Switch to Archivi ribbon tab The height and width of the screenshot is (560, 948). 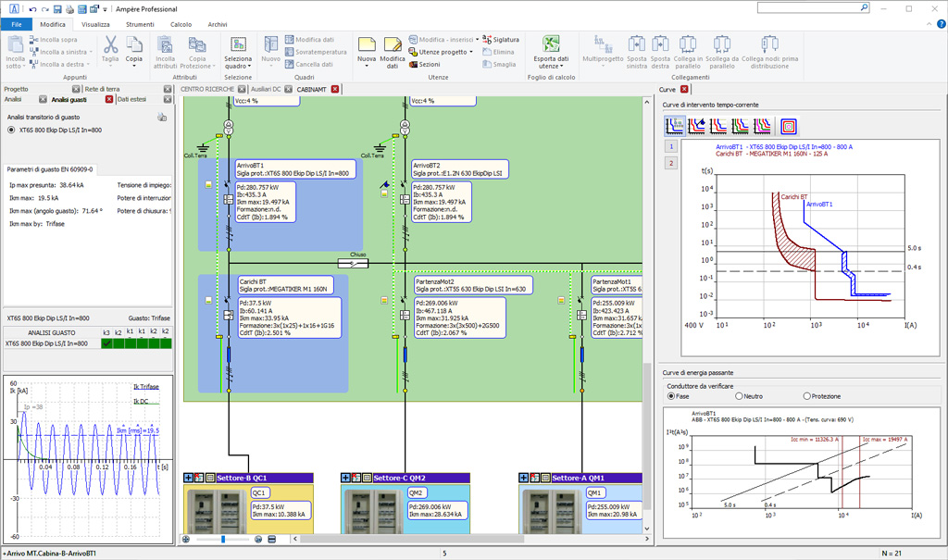tap(217, 24)
